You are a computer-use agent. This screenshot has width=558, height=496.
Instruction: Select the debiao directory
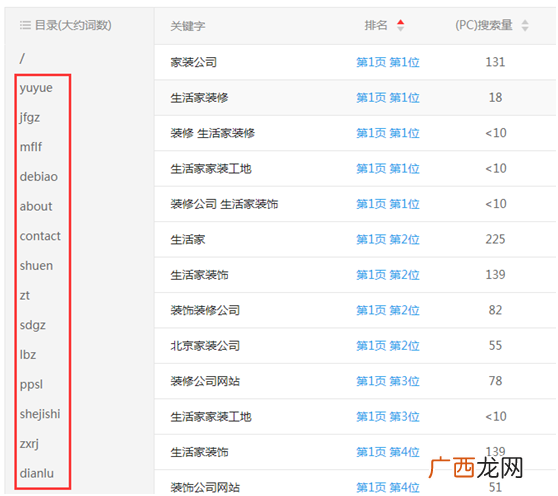point(38,177)
